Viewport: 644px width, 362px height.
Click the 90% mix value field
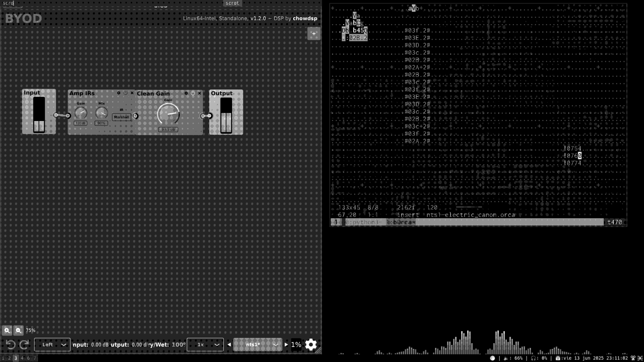(101, 123)
